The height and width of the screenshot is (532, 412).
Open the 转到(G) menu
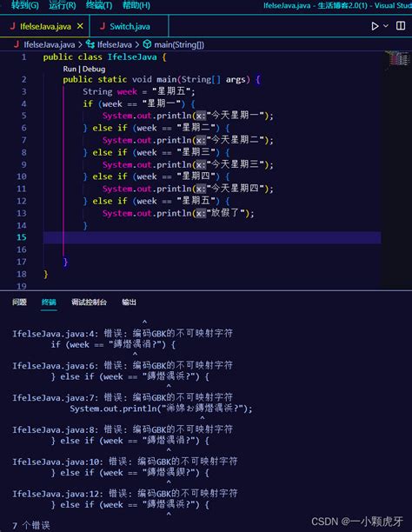(25, 5)
